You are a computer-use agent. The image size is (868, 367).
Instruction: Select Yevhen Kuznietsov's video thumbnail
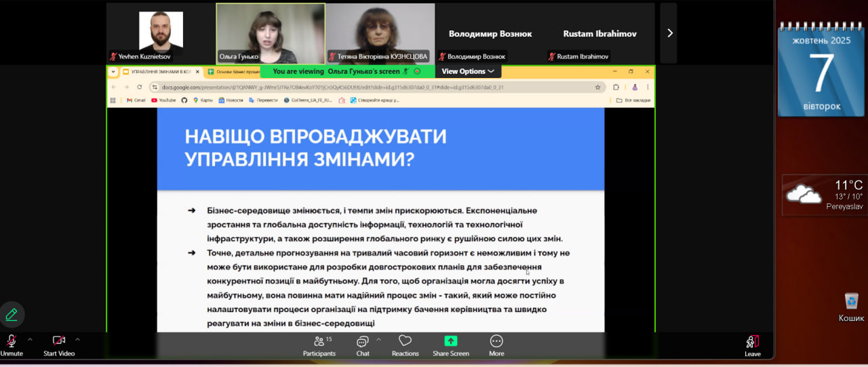click(161, 33)
